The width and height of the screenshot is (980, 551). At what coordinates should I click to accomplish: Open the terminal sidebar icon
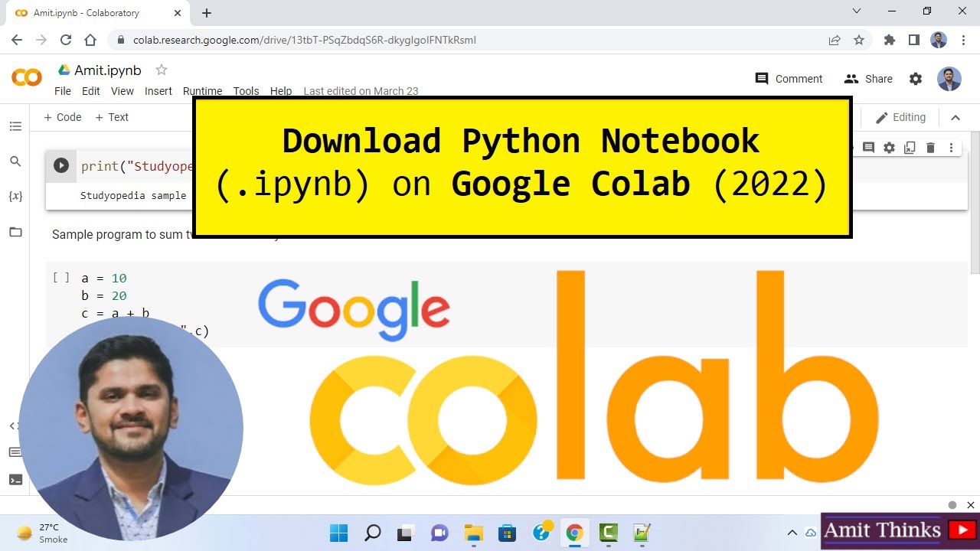pyautogui.click(x=15, y=480)
